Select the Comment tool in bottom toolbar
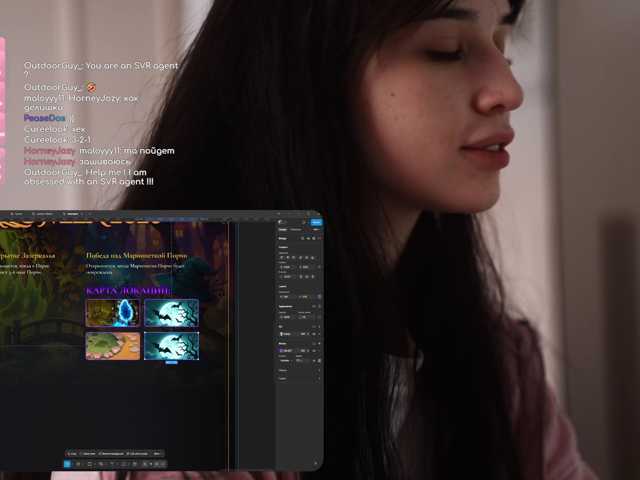This screenshot has height=480, width=640. pos(123,464)
